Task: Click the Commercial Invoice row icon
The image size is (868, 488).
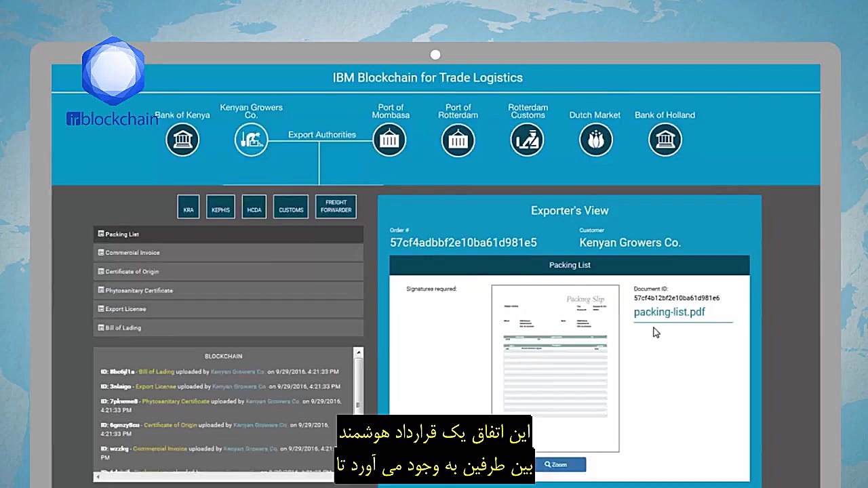Action: point(101,252)
